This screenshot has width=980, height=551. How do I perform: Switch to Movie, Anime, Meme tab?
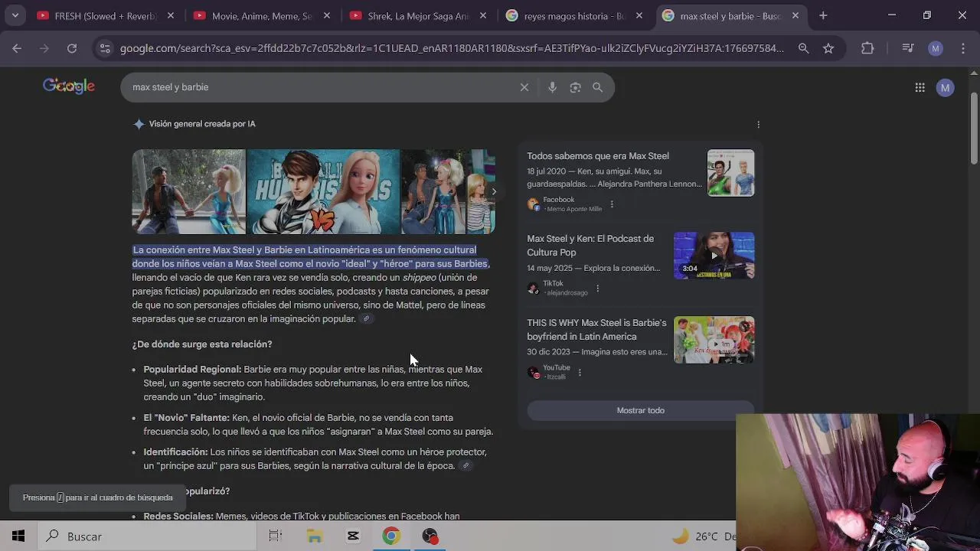pyautogui.click(x=262, y=15)
